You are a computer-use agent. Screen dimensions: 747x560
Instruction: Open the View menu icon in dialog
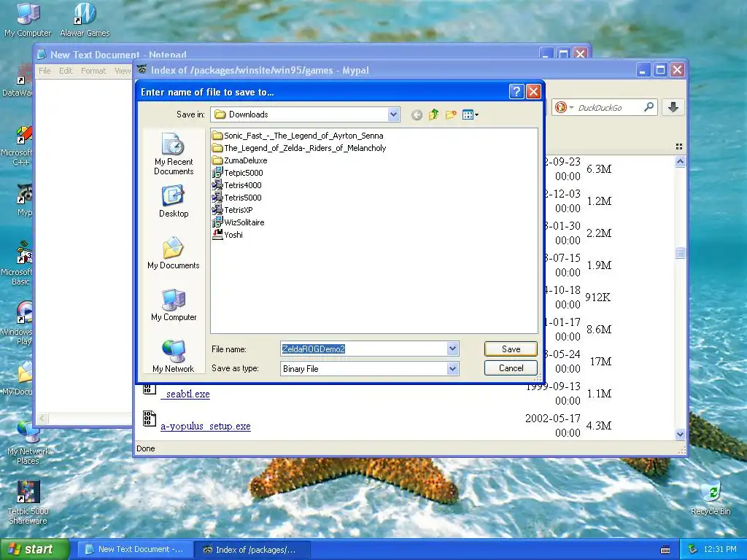[x=471, y=114]
